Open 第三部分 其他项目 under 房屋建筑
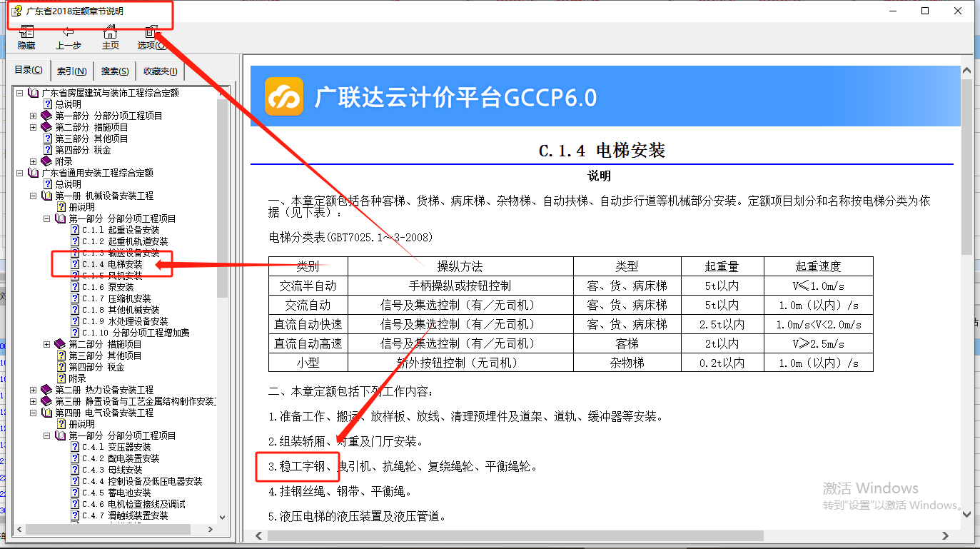Viewport: 980px width, 549px height. [x=91, y=138]
